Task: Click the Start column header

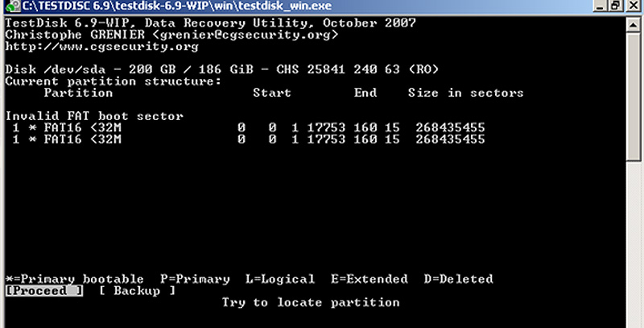Action: tap(272, 93)
